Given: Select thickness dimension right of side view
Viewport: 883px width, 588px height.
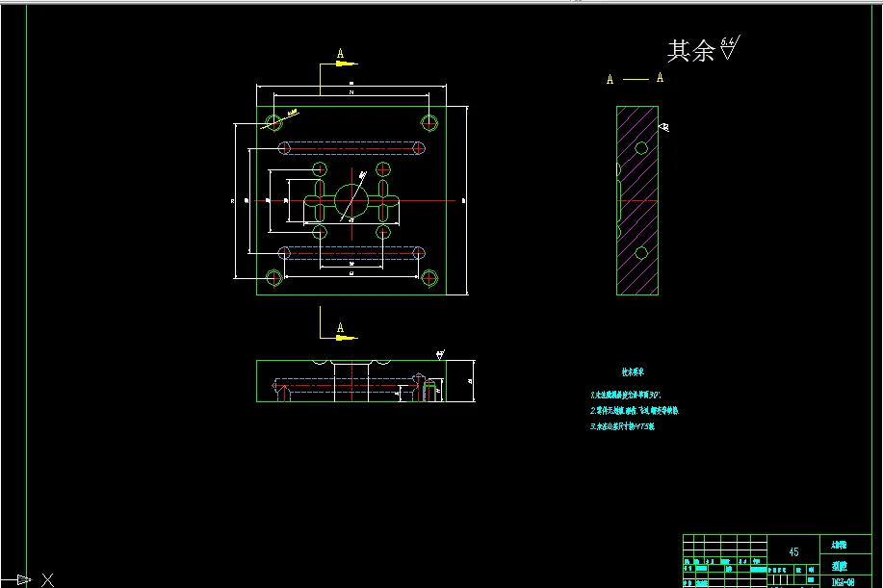Looking at the screenshot, I should click(470, 381).
